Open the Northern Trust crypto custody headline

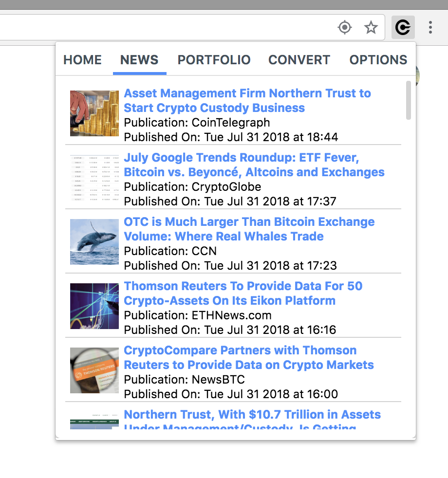[x=247, y=100]
